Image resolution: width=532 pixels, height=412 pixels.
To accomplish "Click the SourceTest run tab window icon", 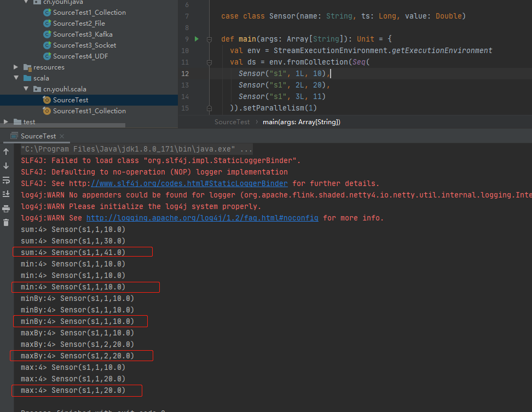I will click(14, 136).
